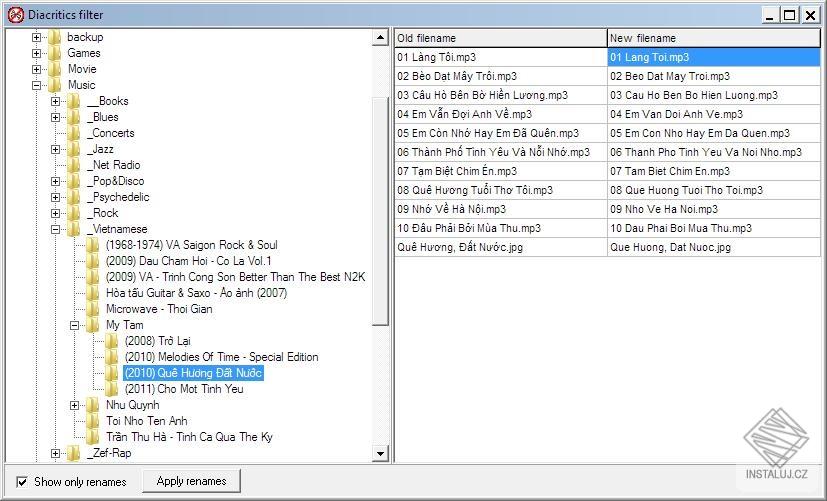Screen dimensions: 827x501
Task: Click new filename 05 Em Con Nho Hay Em Da Quen.mp3
Action: [714, 133]
